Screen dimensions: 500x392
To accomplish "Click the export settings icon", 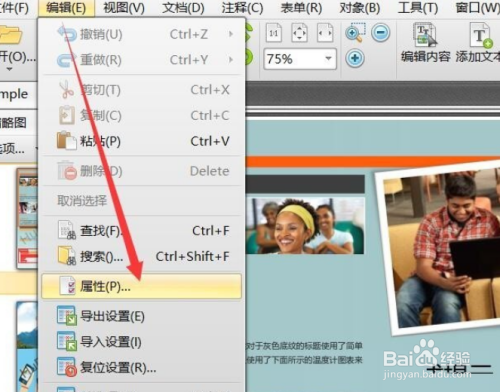I will pyautogui.click(x=67, y=315).
